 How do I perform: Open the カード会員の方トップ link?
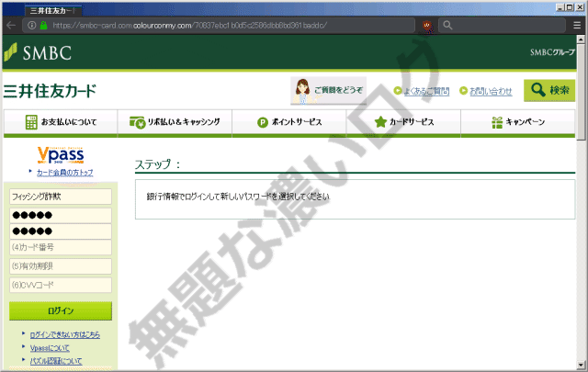(x=64, y=173)
